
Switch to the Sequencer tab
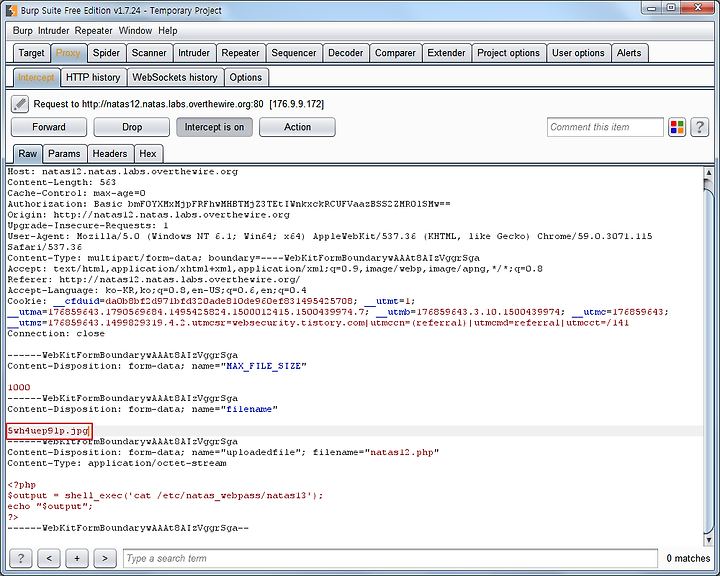coord(294,53)
